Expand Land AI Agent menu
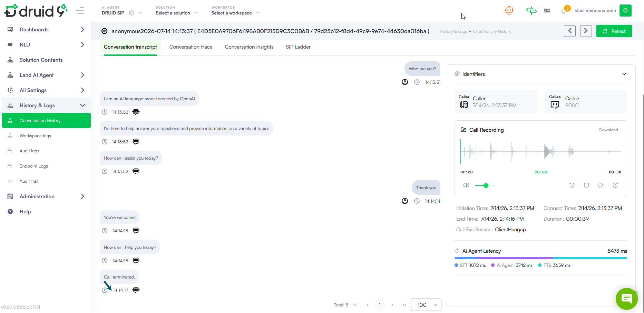 click(x=46, y=75)
